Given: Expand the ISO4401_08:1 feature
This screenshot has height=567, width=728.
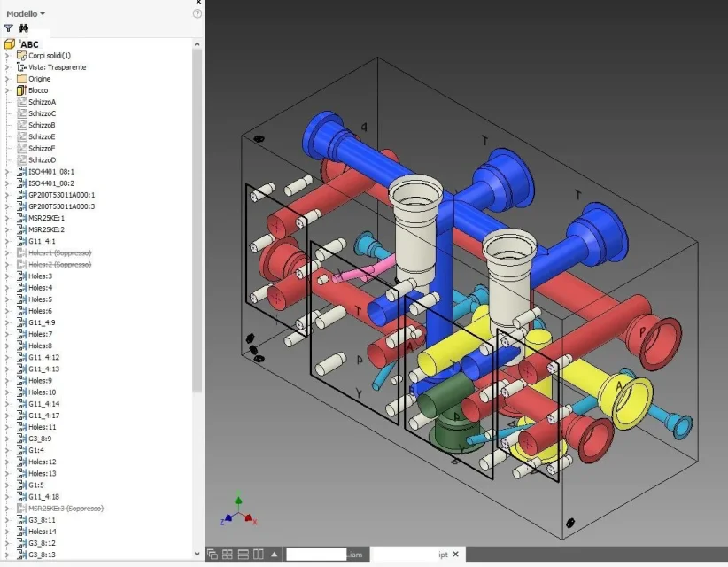Looking at the screenshot, I should (7, 172).
